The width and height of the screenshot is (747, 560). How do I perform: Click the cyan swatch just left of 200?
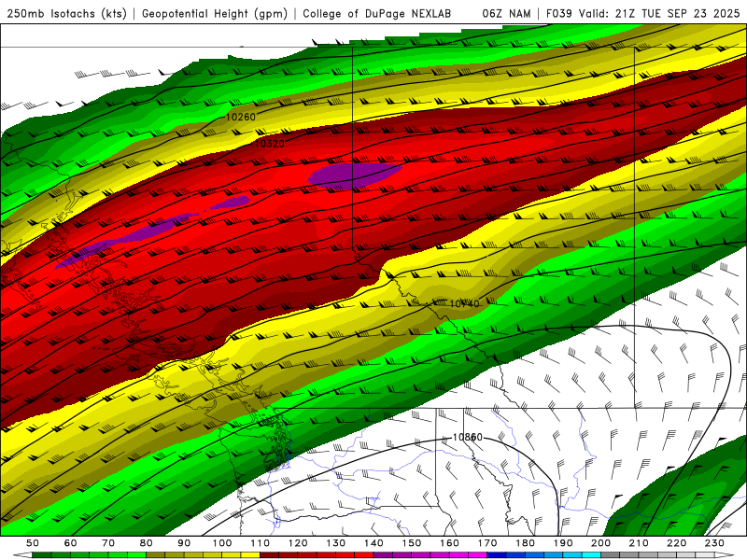591,555
